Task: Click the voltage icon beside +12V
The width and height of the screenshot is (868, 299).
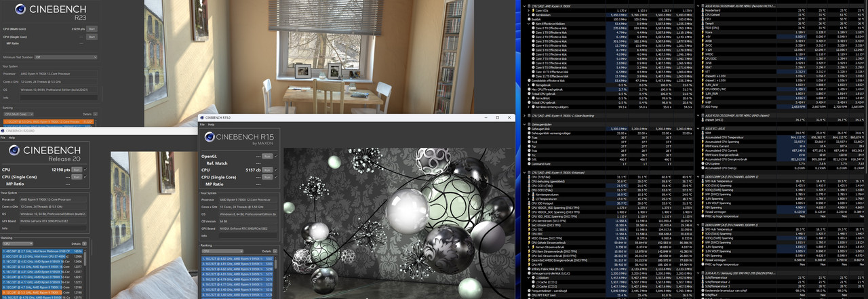Action: point(702,49)
